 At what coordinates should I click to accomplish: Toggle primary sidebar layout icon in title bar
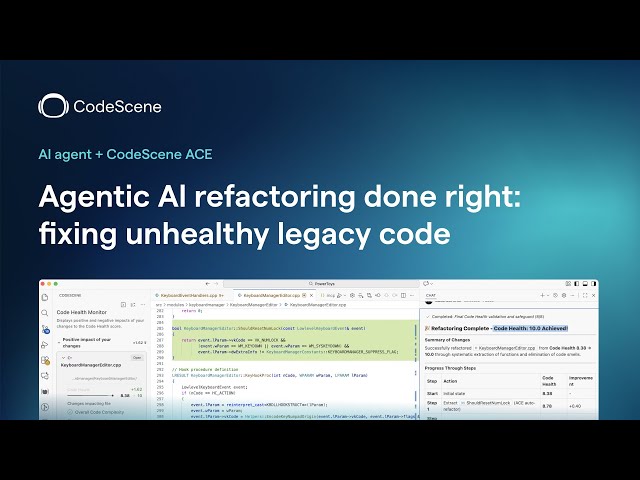[576, 284]
